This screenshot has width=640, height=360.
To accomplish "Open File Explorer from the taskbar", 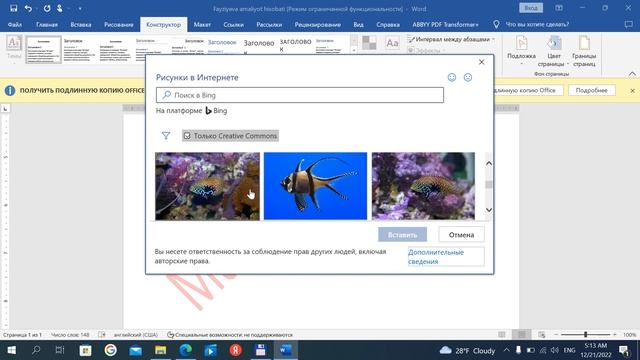I will click(x=160, y=350).
